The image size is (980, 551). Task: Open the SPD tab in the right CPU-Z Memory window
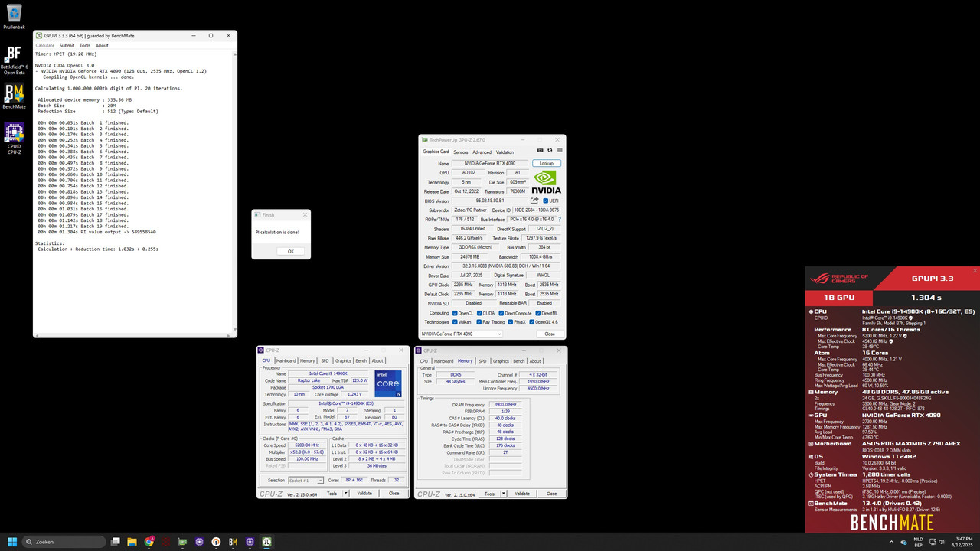pos(482,361)
